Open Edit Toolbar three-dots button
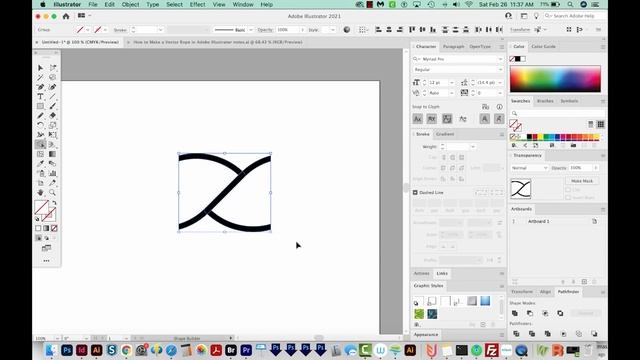The width and height of the screenshot is (640, 360). coord(47,260)
